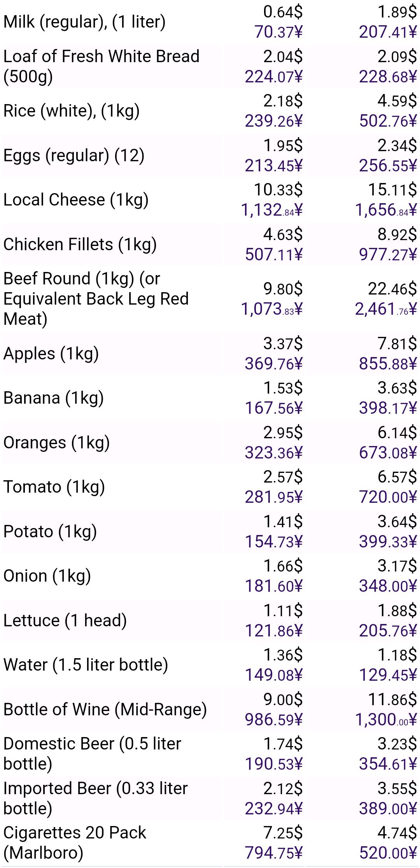The width and height of the screenshot is (420, 868).
Task: Click the Domestic Beer (0.5 liter bottle) label
Action: pyautogui.click(x=92, y=754)
